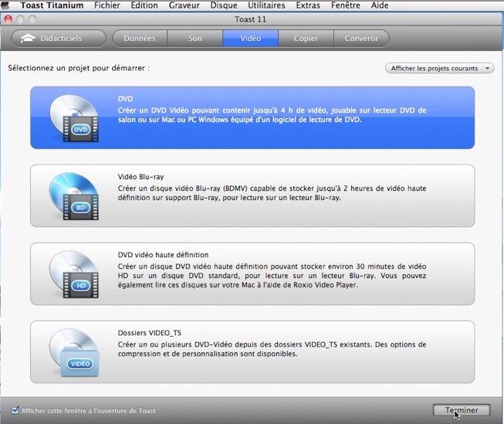Open the Fenêtre menu
Screen dimensions: 504x424
[346, 5]
